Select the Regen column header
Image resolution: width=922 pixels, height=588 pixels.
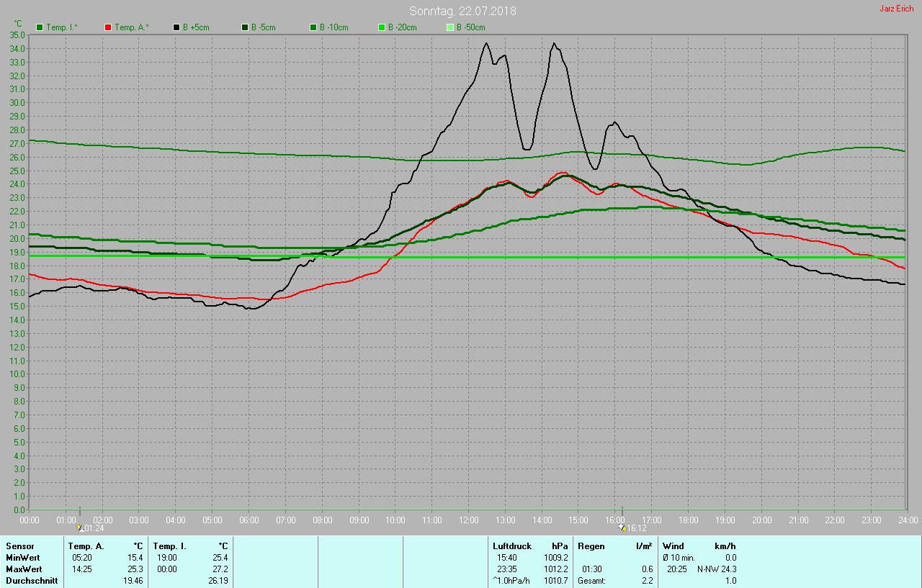[x=591, y=546]
